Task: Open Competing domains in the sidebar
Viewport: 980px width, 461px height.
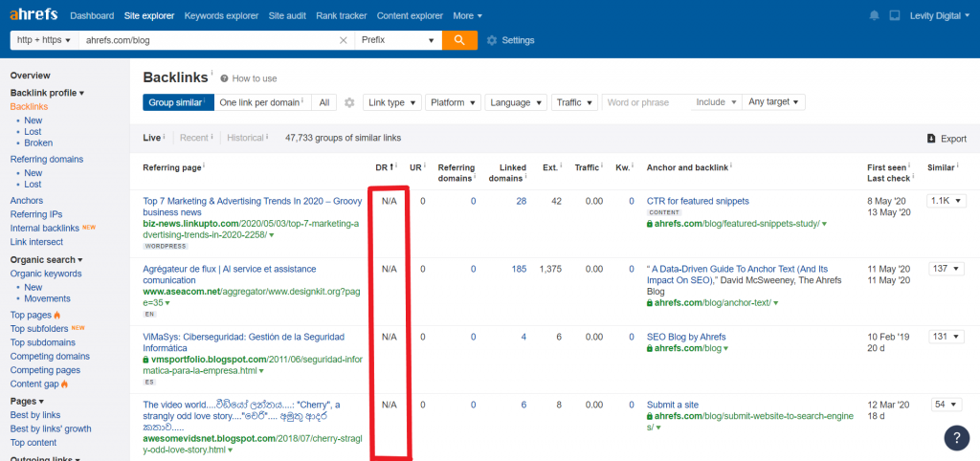Action: [x=50, y=356]
